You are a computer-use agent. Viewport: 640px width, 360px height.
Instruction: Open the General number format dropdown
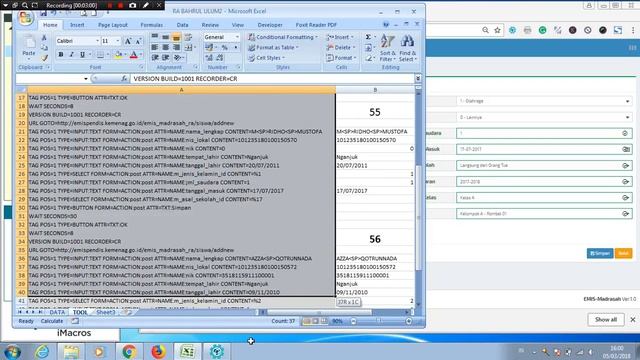(x=237, y=37)
